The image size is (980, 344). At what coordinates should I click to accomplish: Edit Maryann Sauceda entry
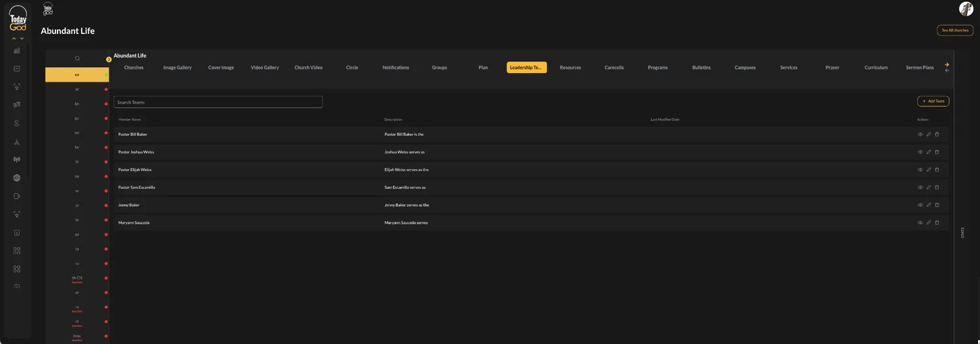coord(928,223)
